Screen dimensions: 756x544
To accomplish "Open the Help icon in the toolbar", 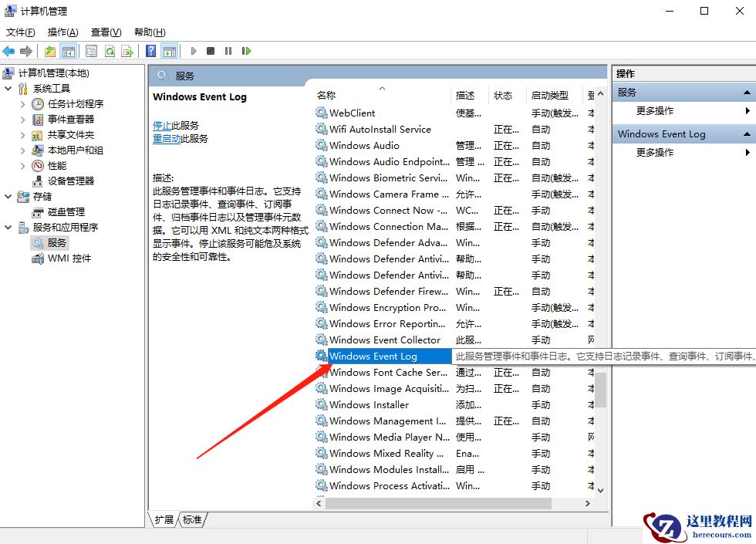I will pyautogui.click(x=151, y=51).
